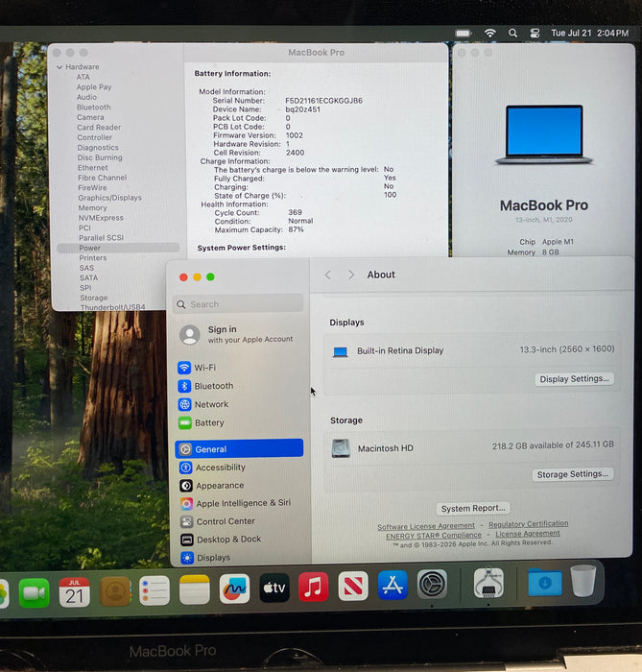The height and width of the screenshot is (672, 642).
Task: Open Accessibility settings pane
Action: (239, 468)
